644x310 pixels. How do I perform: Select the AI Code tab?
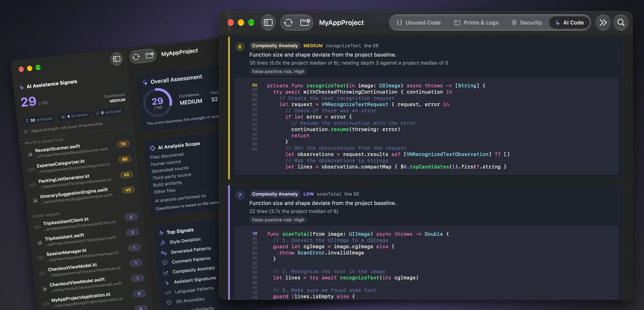[x=569, y=23]
